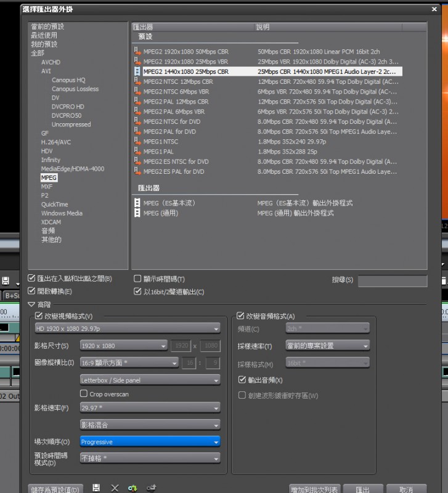The image size is (448, 493).
Task: Click the delete preset X icon
Action: tap(115, 488)
